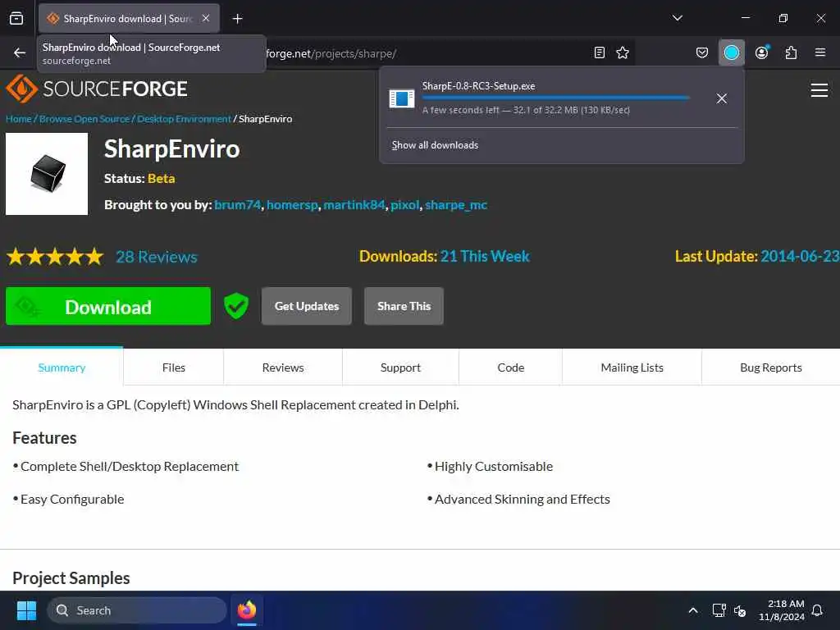
Task: Open the Bug Reports tab
Action: coord(771,367)
